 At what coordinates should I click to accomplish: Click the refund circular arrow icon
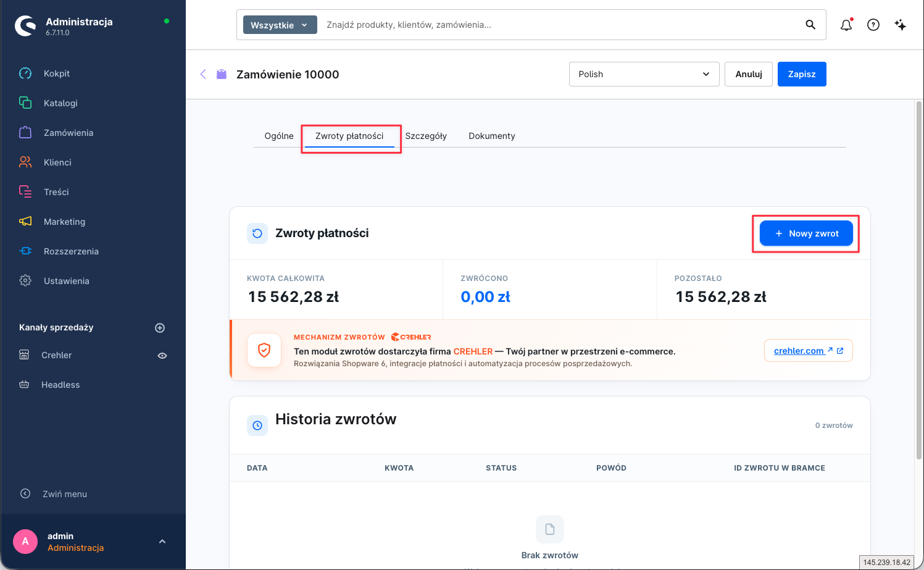click(257, 233)
